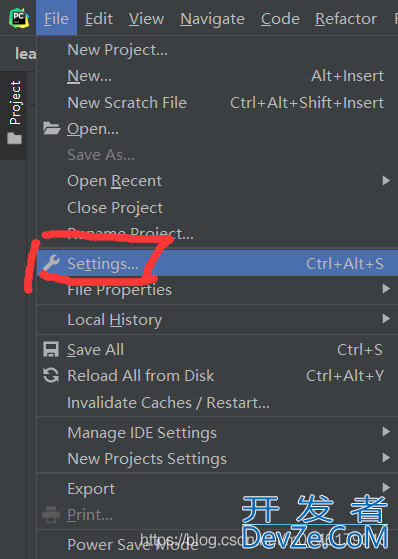Expand the Local History submenu arrow
The width and height of the screenshot is (398, 559).
(386, 318)
